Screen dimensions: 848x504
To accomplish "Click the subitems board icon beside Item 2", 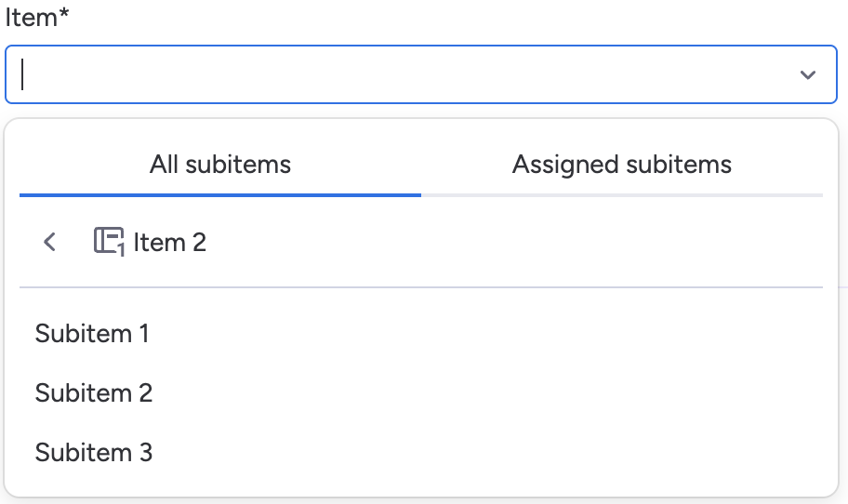I will click(x=108, y=242).
